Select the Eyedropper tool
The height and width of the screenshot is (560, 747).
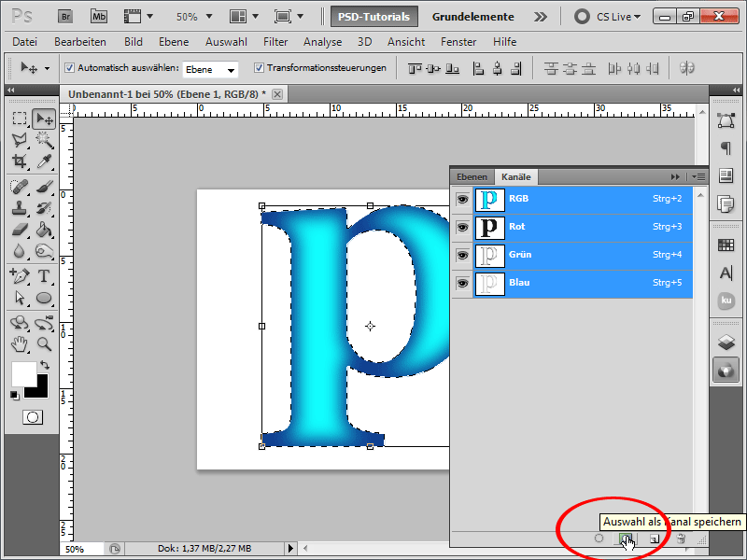coord(44,161)
